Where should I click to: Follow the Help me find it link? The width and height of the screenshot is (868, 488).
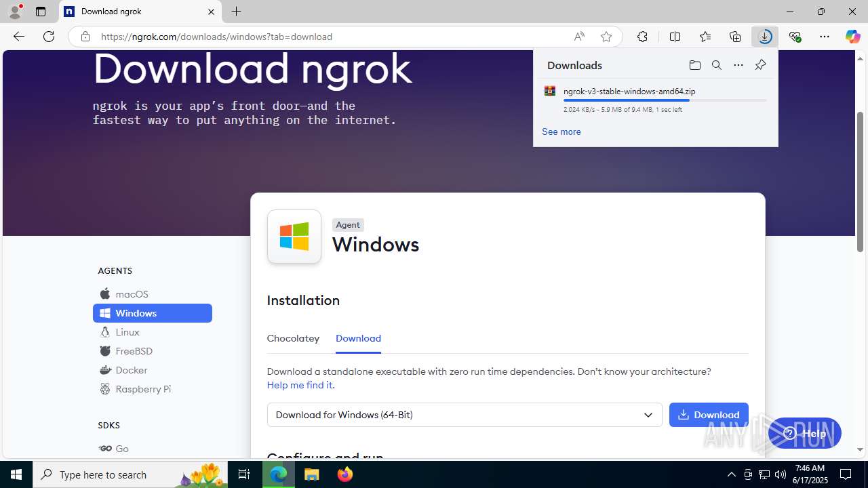(x=300, y=385)
